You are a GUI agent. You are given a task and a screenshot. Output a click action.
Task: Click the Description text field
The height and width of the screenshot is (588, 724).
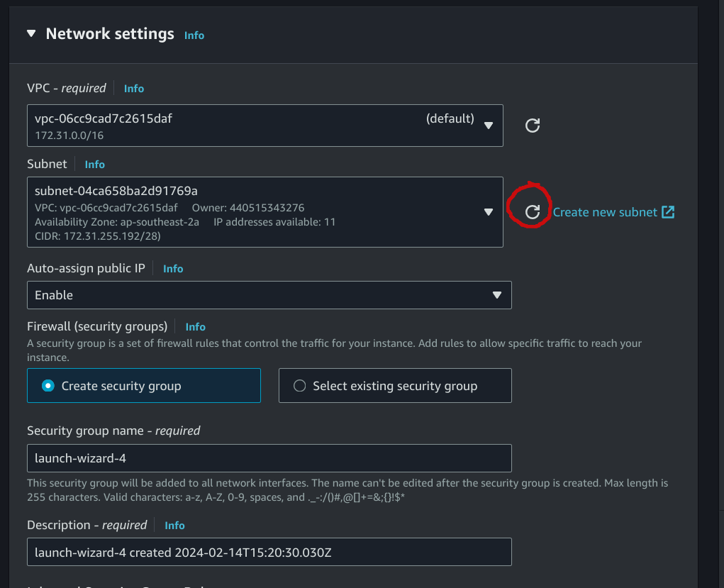coord(269,552)
